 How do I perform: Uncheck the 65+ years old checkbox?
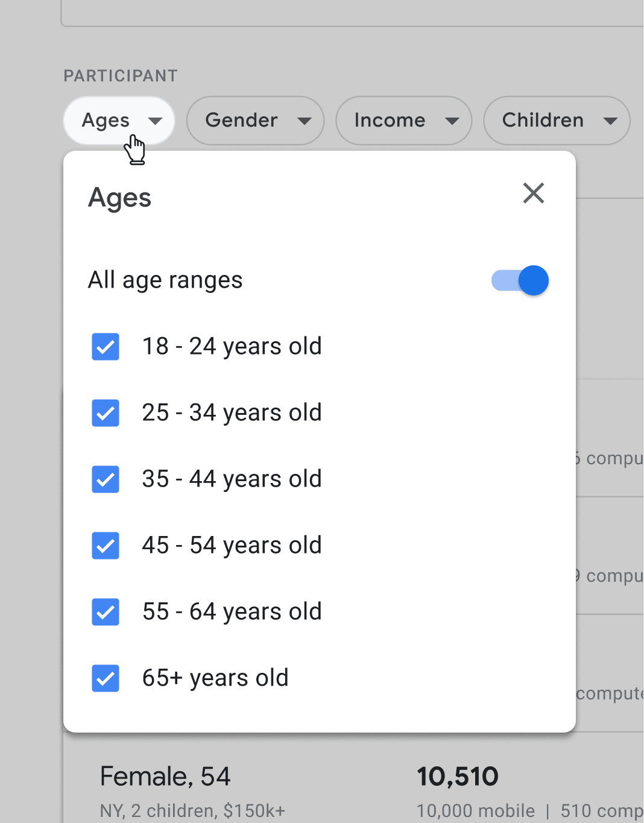click(106, 678)
